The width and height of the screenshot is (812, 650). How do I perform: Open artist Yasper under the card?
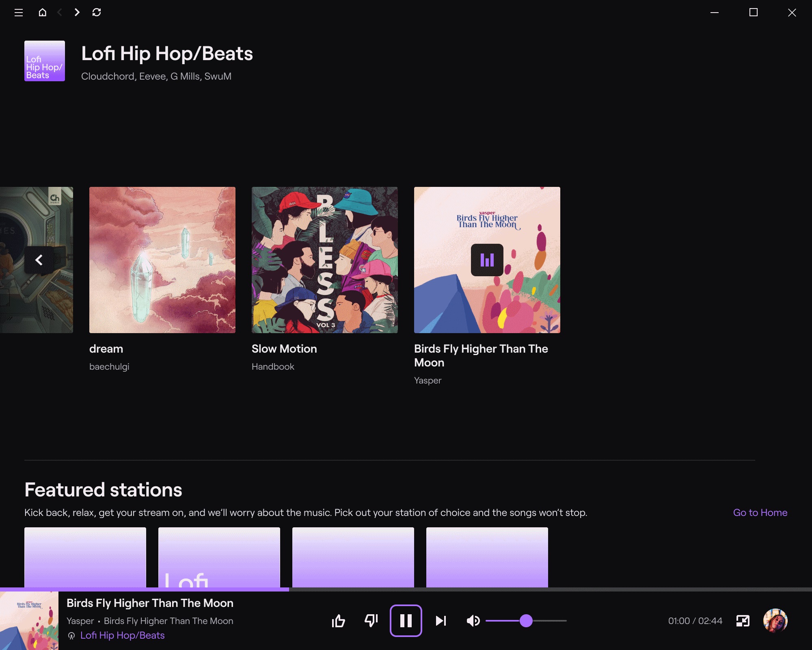click(x=428, y=381)
